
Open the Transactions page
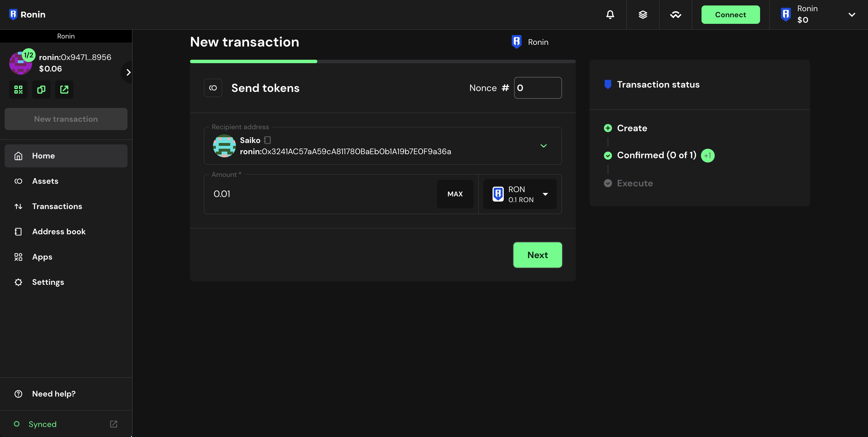(x=66, y=206)
